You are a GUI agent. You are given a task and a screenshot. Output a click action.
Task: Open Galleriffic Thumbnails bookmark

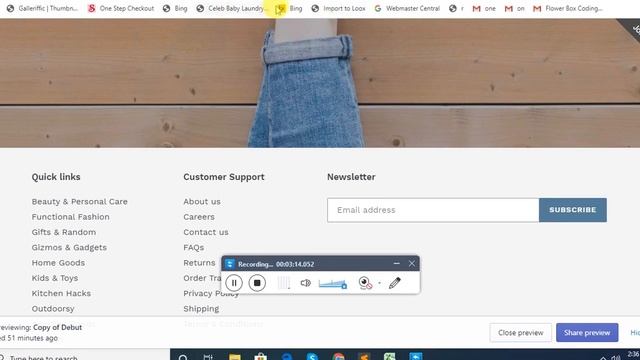tap(42, 8)
